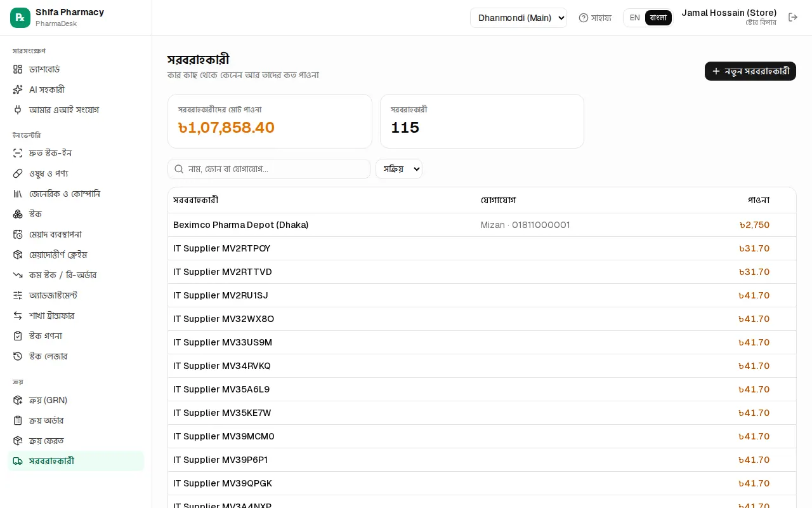Viewport: 812px width, 508px height.
Task: Click the ৳2,750 due amount
Action: tap(754, 225)
